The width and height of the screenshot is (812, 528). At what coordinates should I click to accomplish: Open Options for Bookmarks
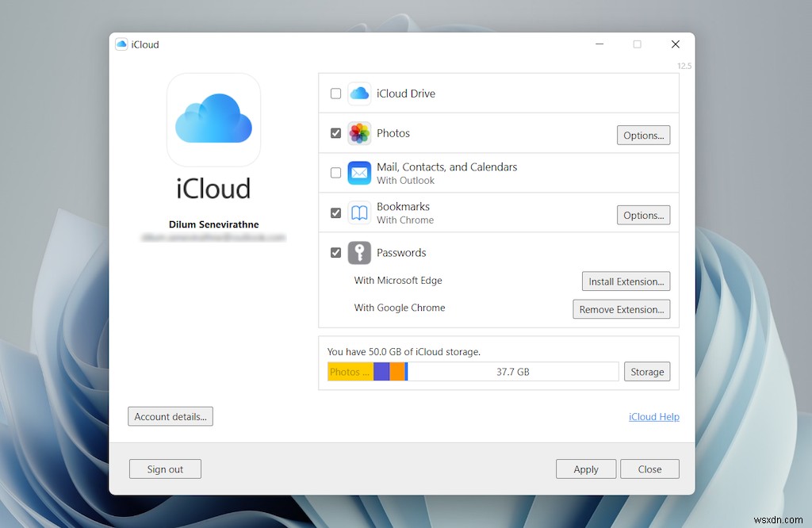(643, 215)
